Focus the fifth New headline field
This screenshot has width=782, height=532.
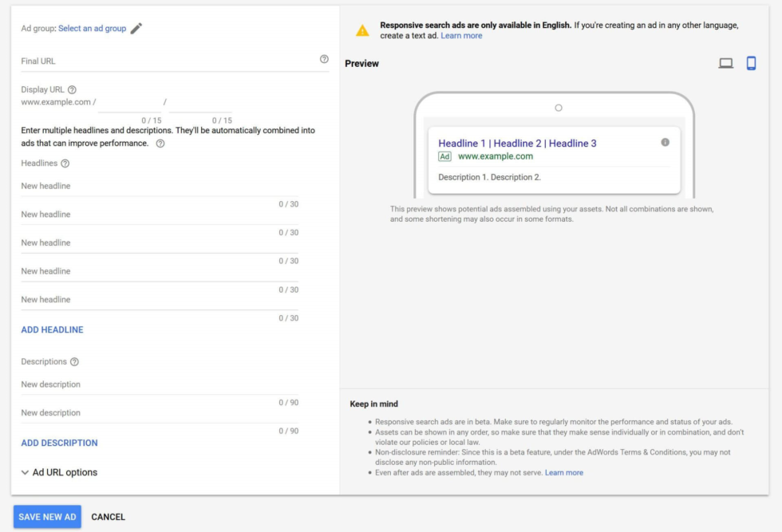coord(160,300)
